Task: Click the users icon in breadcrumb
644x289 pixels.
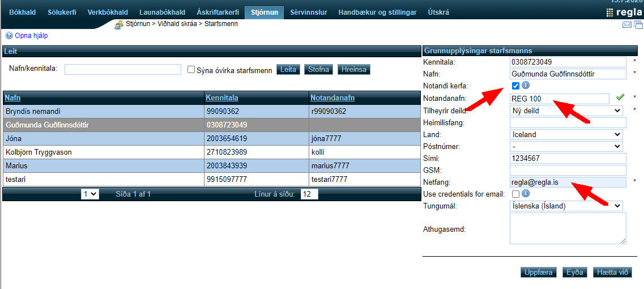Action: tap(119, 24)
